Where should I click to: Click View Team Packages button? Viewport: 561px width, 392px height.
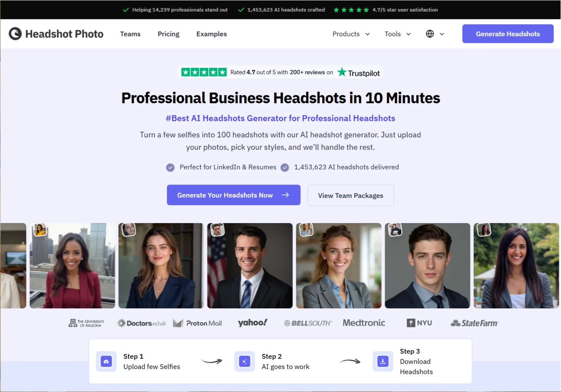(x=350, y=195)
